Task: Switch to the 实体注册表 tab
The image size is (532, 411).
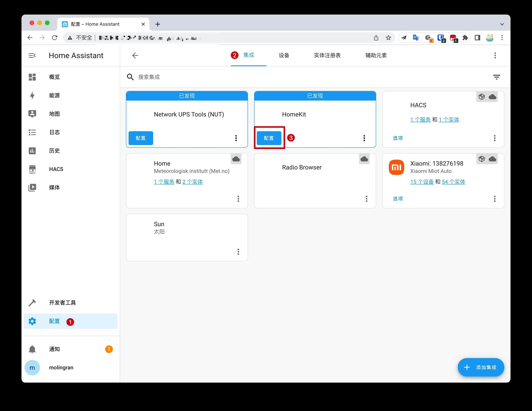Action: [327, 55]
